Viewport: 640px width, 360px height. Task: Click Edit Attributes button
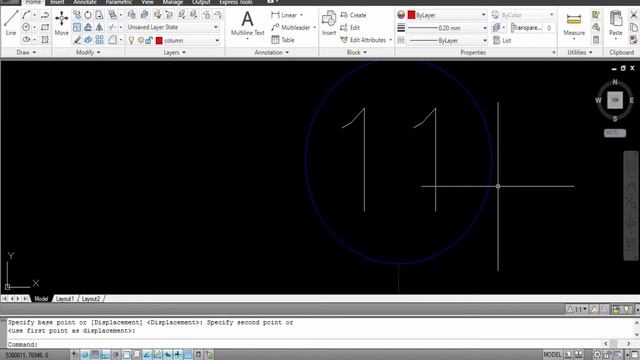(x=363, y=40)
